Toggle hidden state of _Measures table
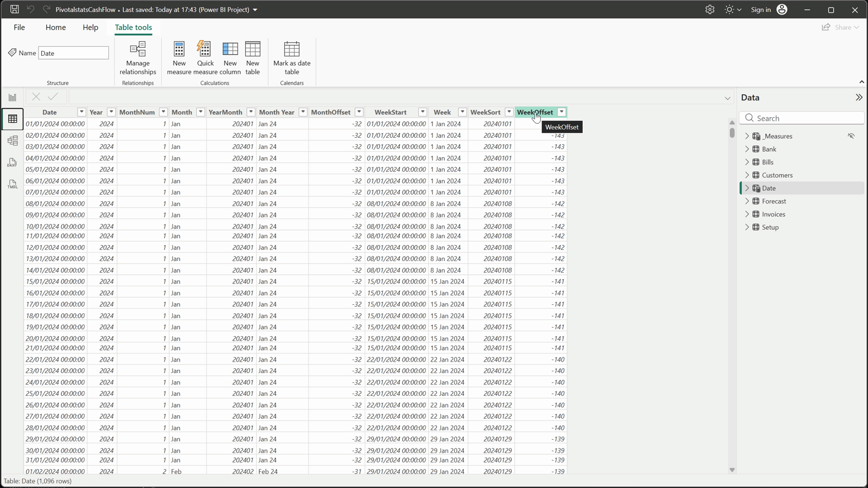 tap(851, 136)
